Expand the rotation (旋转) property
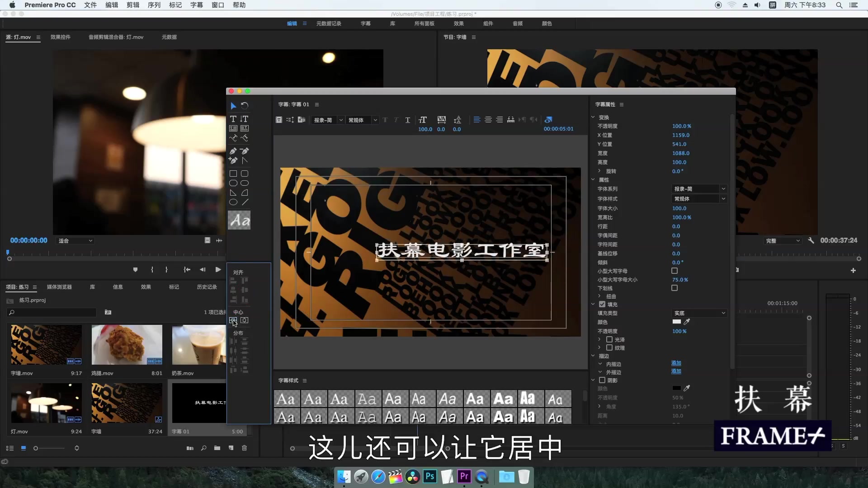Viewport: 868px width, 488px height. coord(600,171)
